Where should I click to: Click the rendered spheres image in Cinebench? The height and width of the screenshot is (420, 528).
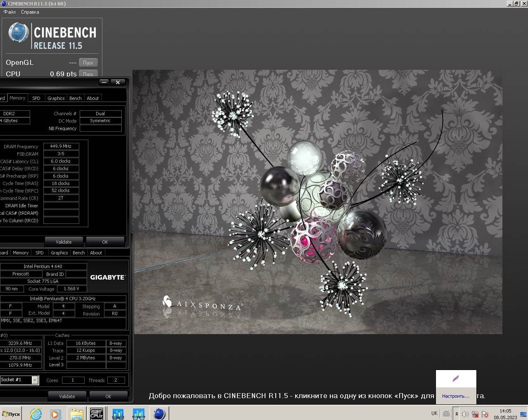click(x=317, y=202)
